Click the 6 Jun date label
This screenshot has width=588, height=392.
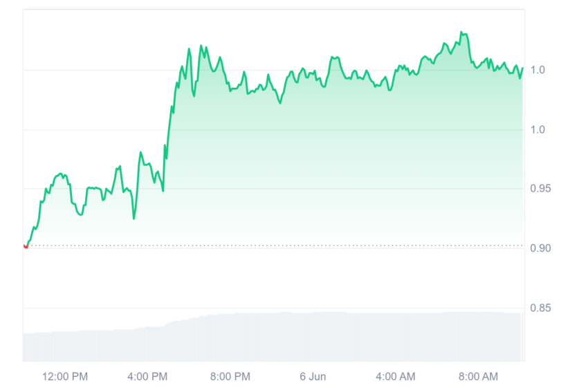pos(313,377)
